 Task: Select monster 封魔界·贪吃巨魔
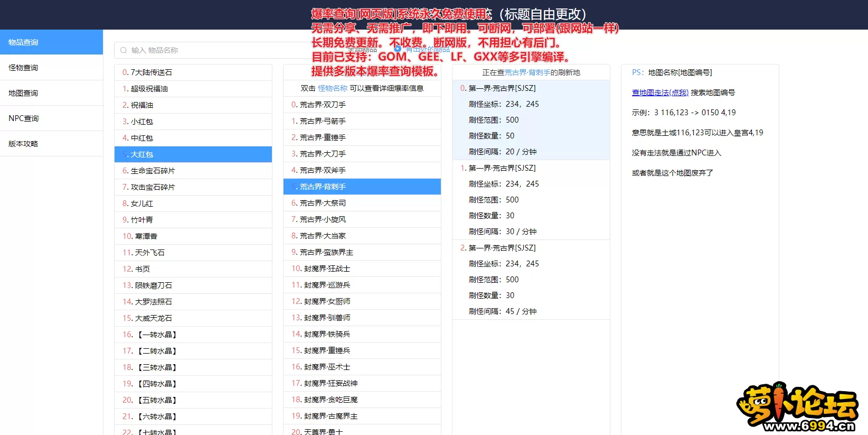(362, 400)
